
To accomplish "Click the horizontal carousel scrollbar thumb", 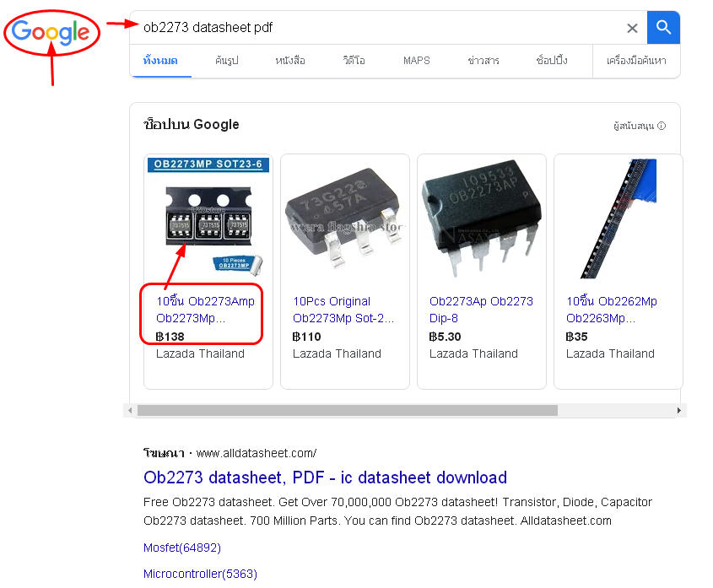I will (348, 410).
